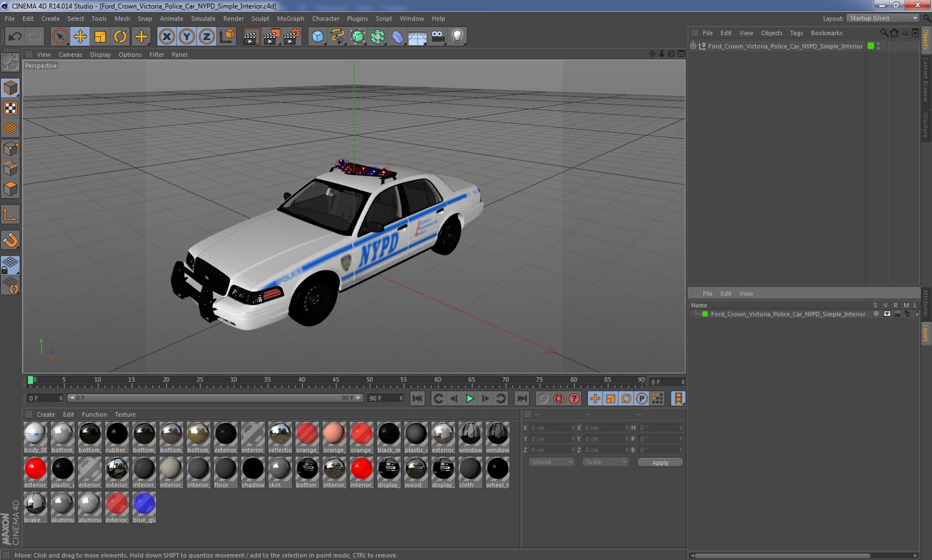
Task: Click Render Active View icon
Action: 251,36
